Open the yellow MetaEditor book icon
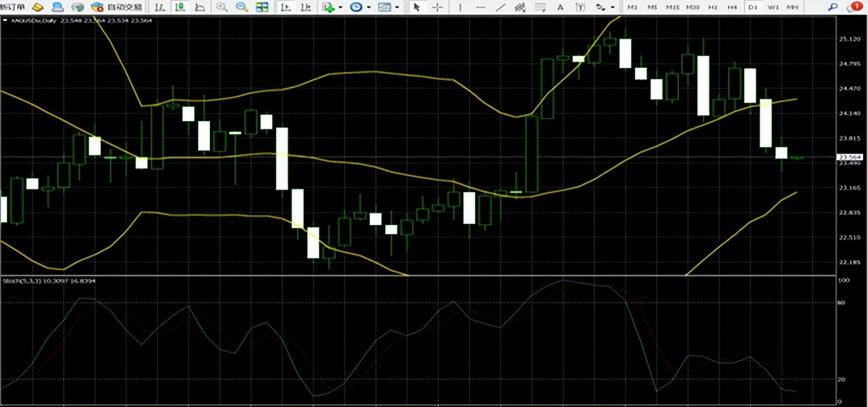Screen dimensions: 868x407 [x=38, y=7]
